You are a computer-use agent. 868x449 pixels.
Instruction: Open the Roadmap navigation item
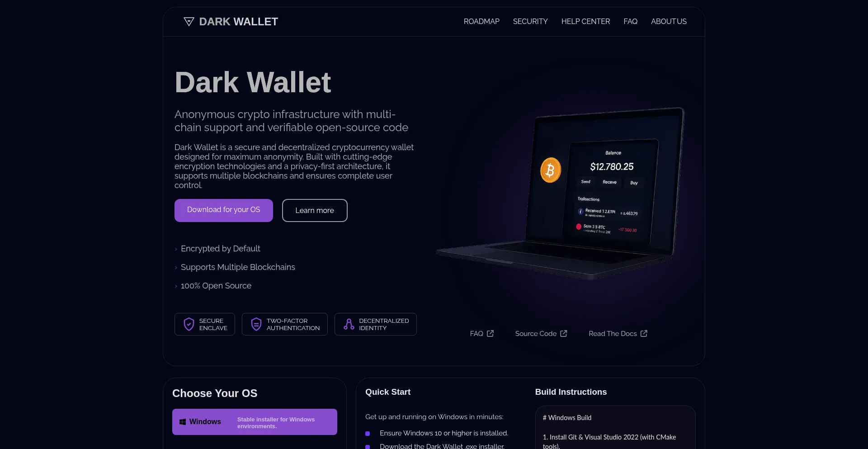click(481, 21)
